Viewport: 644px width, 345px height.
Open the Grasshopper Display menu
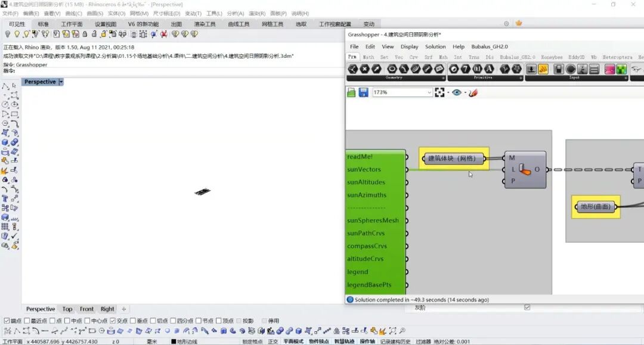pyautogui.click(x=409, y=46)
